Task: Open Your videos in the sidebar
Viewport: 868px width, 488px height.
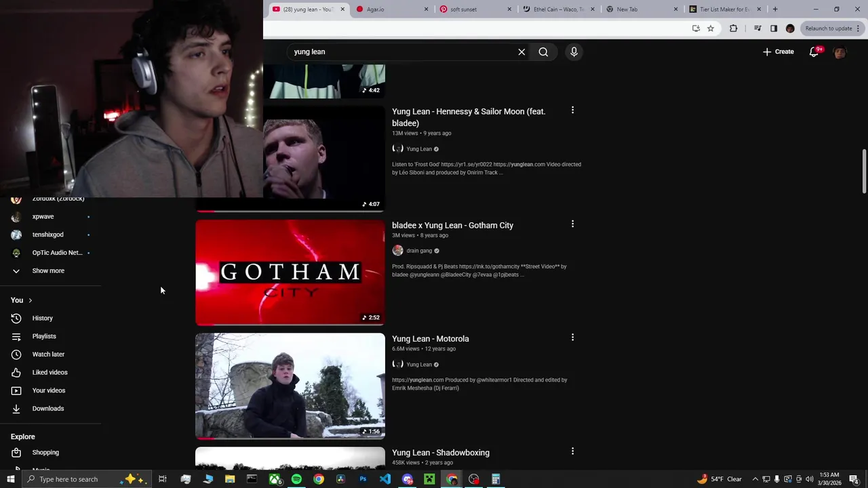Action: (49, 390)
